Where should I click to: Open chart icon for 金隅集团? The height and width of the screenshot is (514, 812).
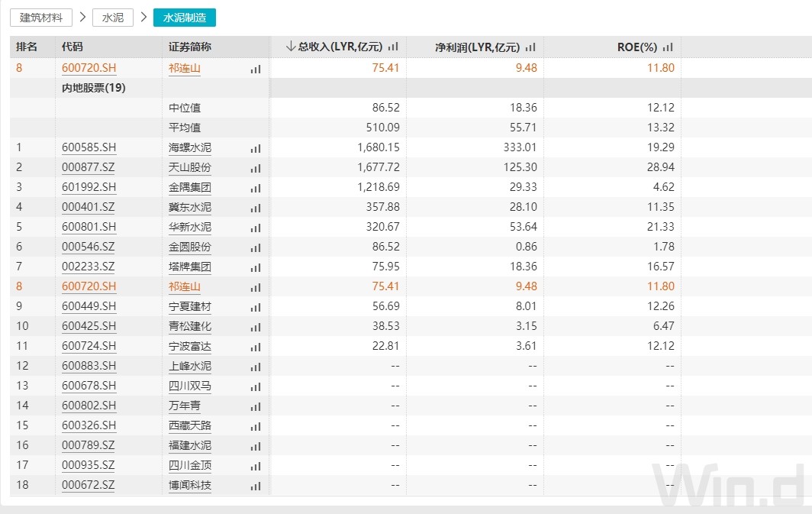click(255, 187)
